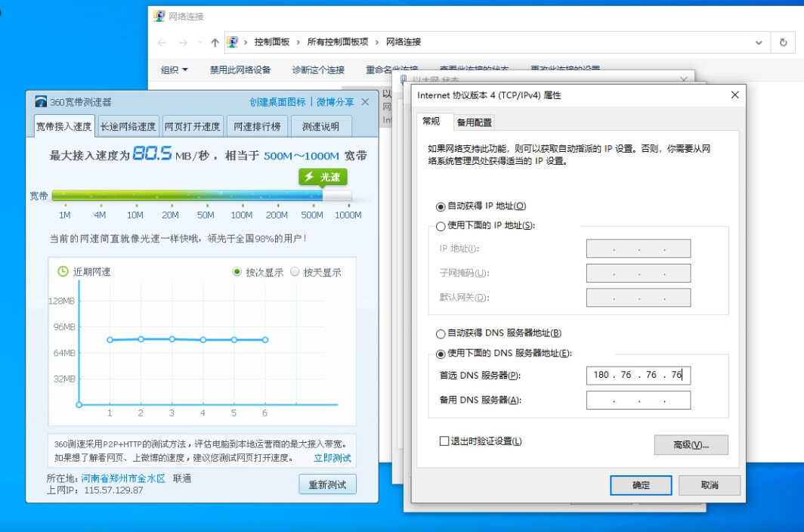Click the 备用 DNS 服务器 input field
The width and height of the screenshot is (804, 532).
click(x=638, y=401)
